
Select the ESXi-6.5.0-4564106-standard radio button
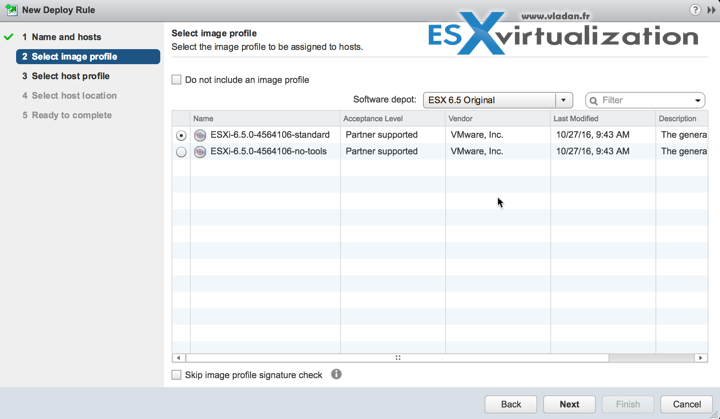click(181, 136)
